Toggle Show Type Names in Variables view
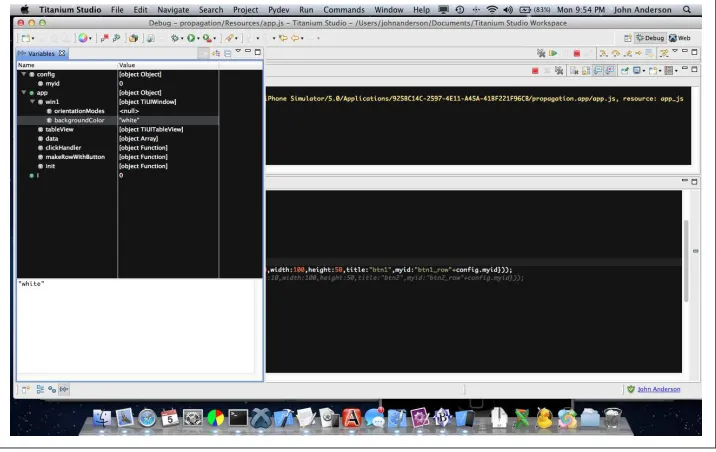The width and height of the screenshot is (716, 452). pos(203,53)
